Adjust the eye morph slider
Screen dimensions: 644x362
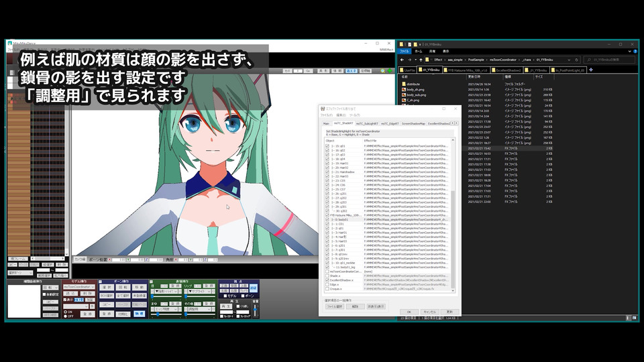pos(166,296)
